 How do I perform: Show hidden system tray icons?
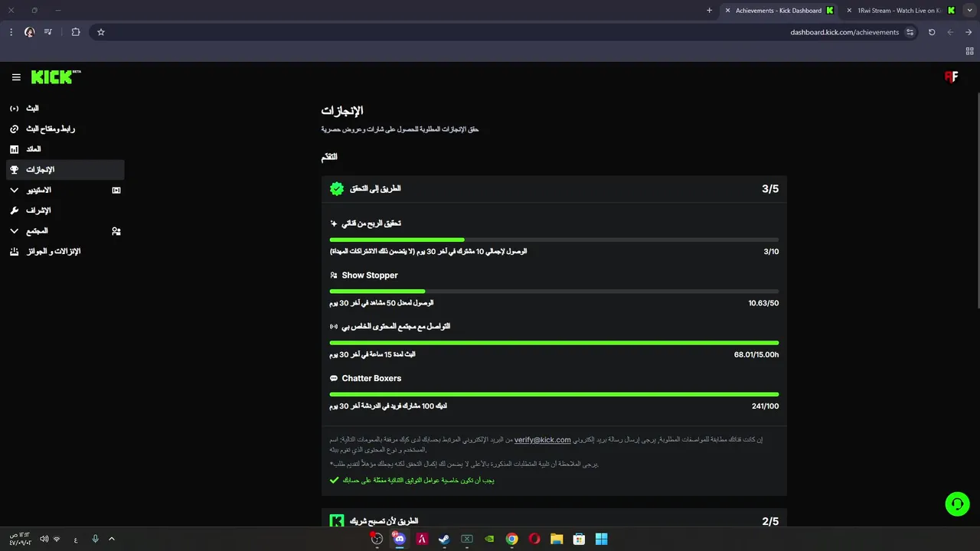(x=111, y=539)
